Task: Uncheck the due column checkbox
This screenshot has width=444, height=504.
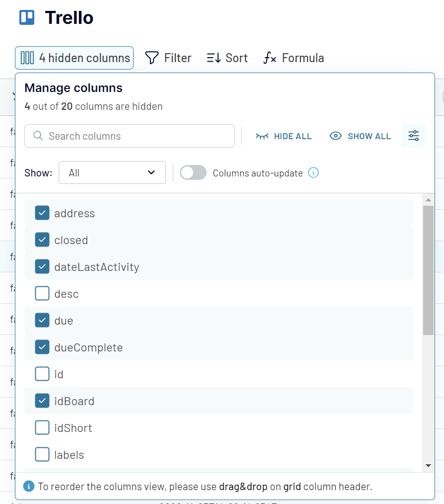Action: (x=42, y=320)
